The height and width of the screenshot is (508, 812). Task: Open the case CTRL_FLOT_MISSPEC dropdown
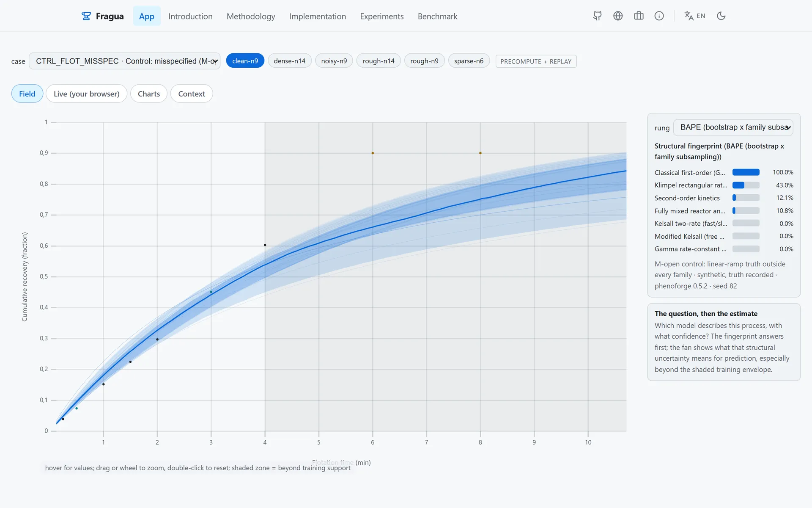pyautogui.click(x=125, y=61)
